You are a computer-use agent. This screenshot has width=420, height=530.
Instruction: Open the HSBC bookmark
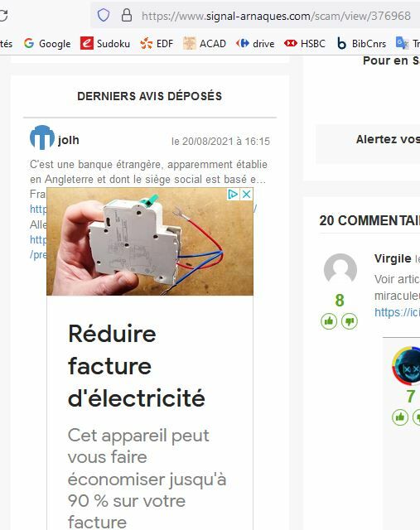point(305,44)
